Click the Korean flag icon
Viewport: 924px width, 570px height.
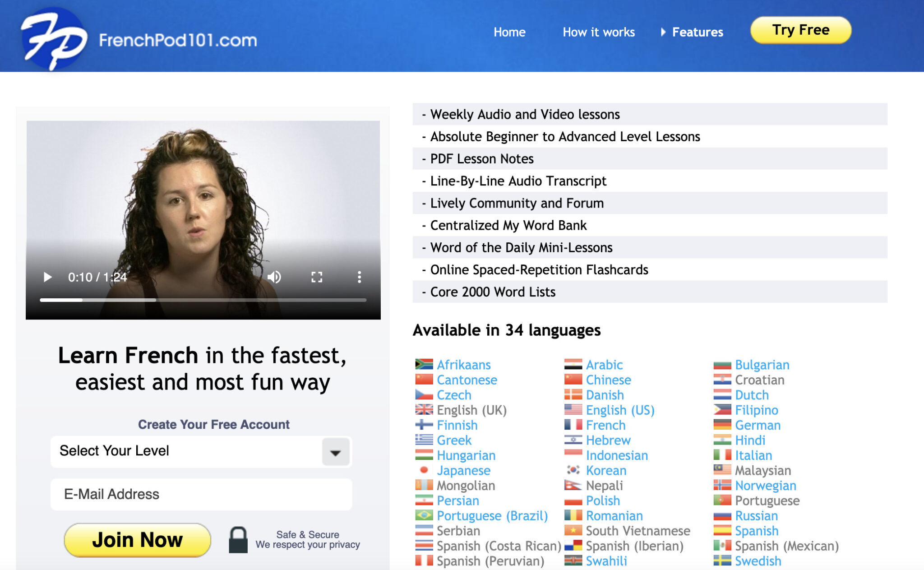point(573,470)
